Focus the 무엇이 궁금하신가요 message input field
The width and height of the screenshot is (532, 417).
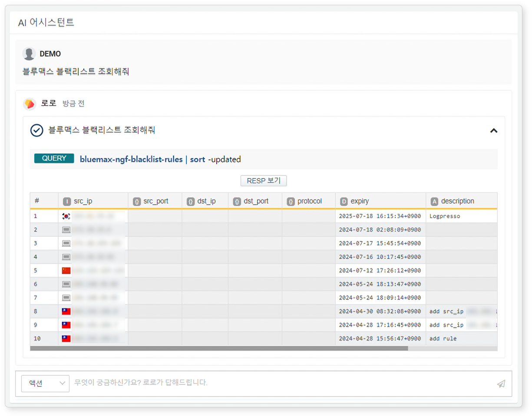[282, 384]
